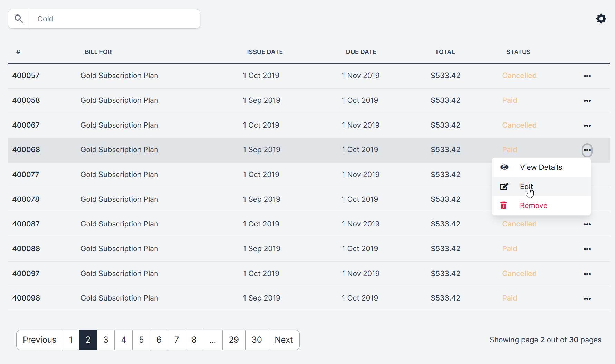Expand three-dot menu for invoice 400067
Image resolution: width=615 pixels, height=364 pixels.
click(587, 126)
